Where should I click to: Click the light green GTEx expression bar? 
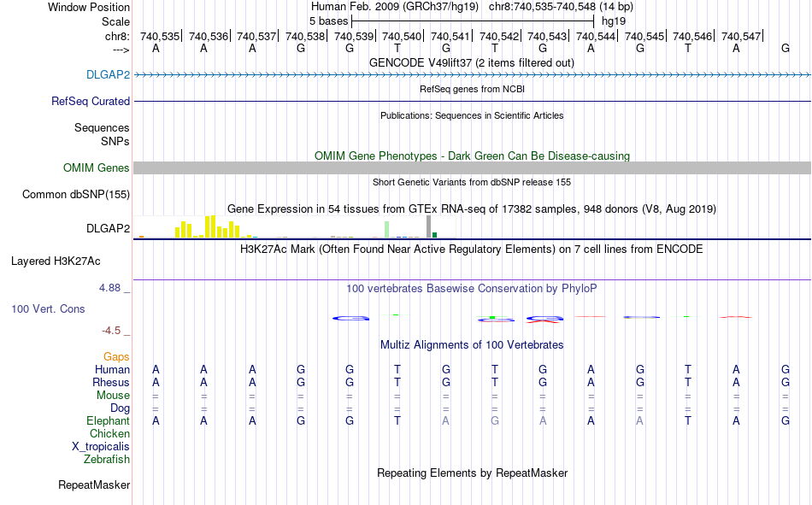(x=387, y=230)
